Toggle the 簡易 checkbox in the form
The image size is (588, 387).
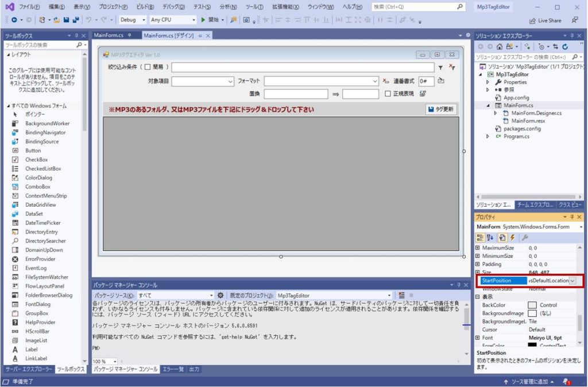coord(148,67)
